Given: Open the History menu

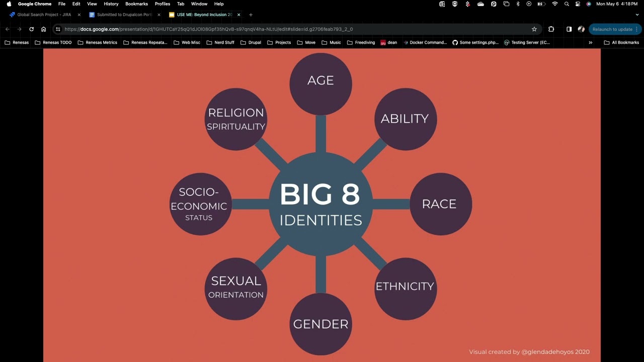Looking at the screenshot, I should 111,4.
